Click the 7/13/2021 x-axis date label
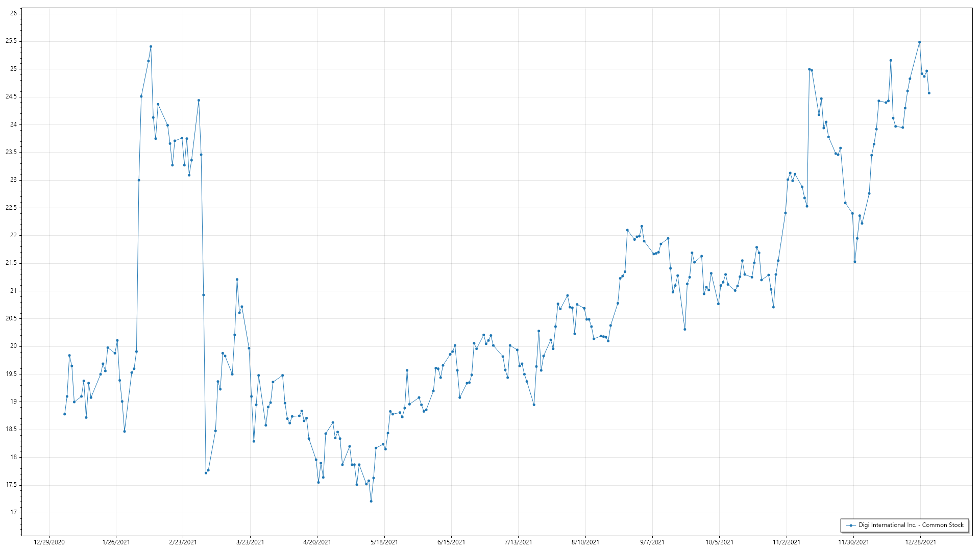The height and width of the screenshot is (551, 980). 518,542
